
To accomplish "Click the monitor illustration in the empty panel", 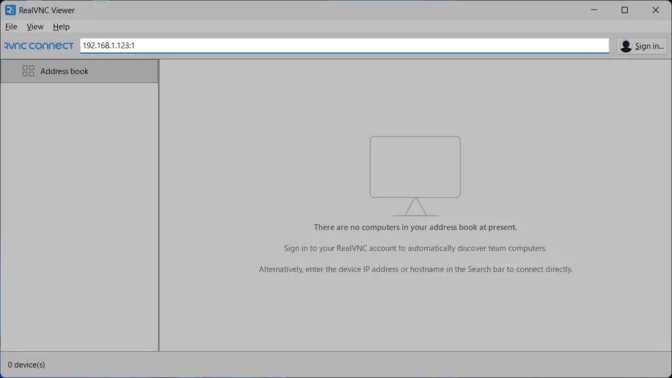I will 415,176.
